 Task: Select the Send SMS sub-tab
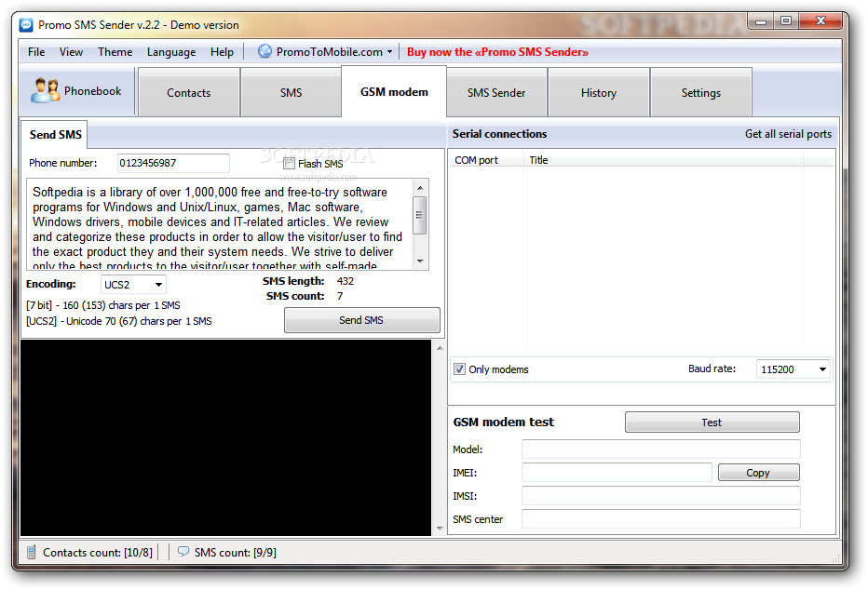55,134
